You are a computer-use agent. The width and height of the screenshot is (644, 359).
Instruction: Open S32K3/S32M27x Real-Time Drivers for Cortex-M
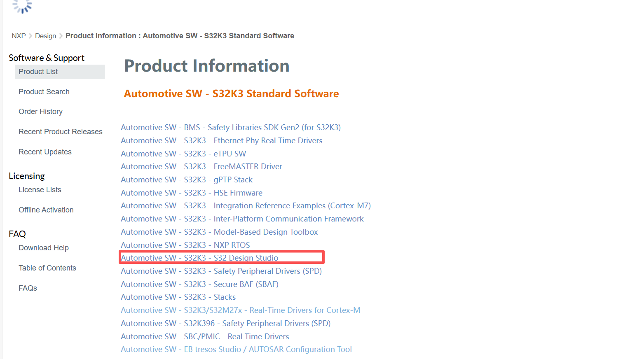click(241, 310)
